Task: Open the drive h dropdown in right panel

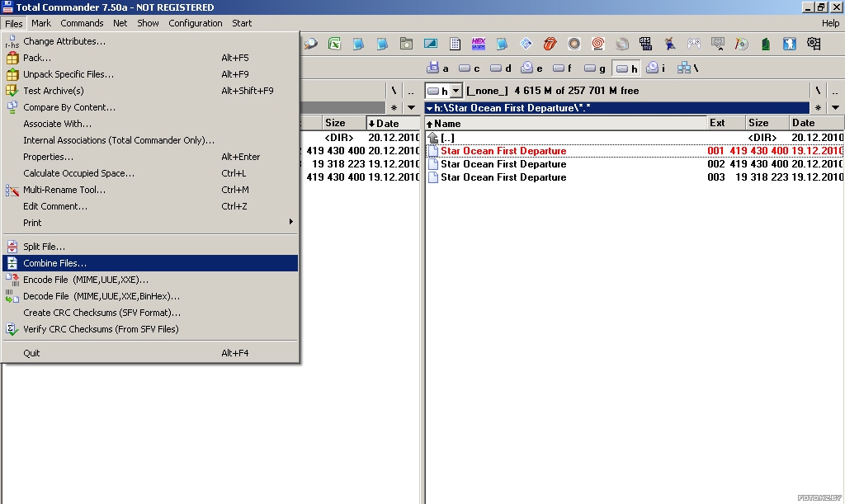Action: pos(456,91)
